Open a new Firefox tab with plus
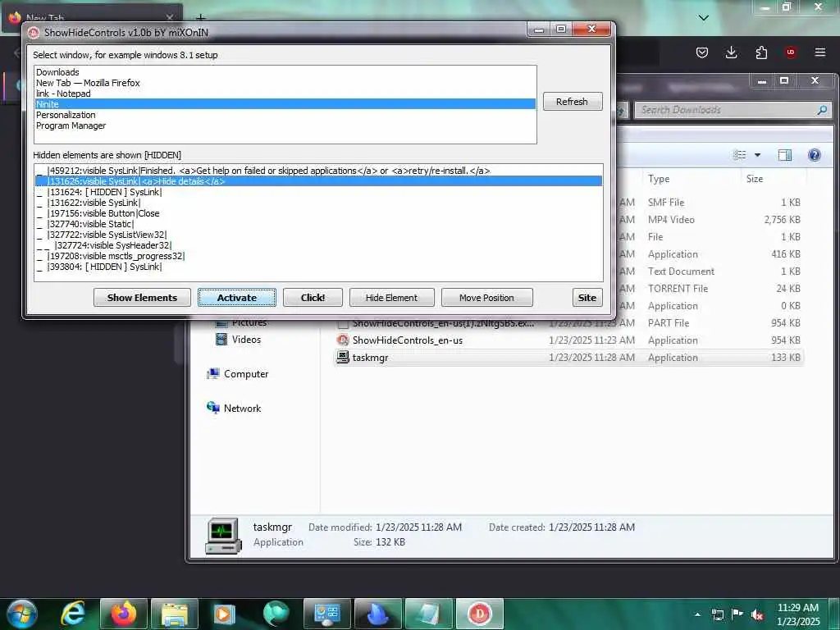 (200, 18)
